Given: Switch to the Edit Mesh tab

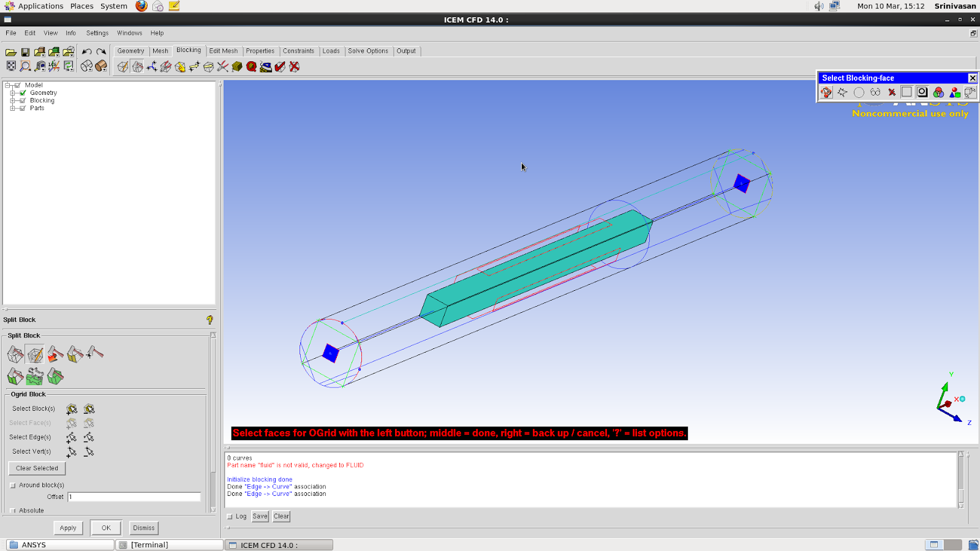Looking at the screenshot, I should point(224,51).
